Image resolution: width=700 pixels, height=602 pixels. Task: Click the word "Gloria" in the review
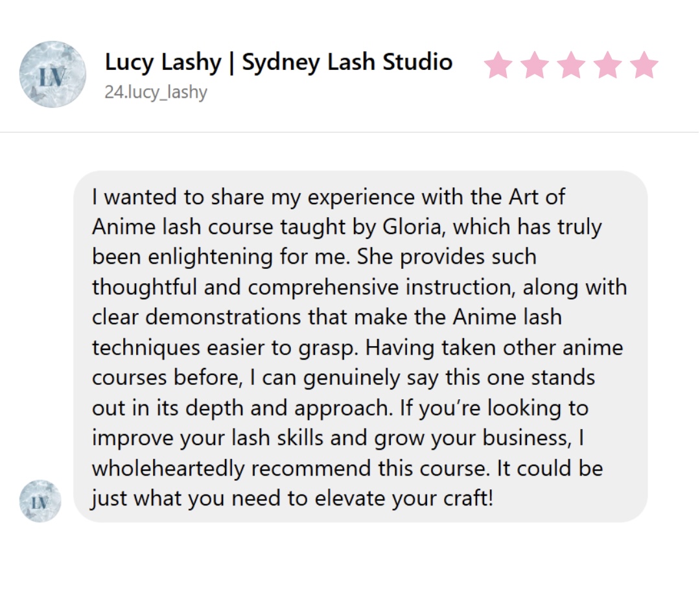(x=415, y=227)
